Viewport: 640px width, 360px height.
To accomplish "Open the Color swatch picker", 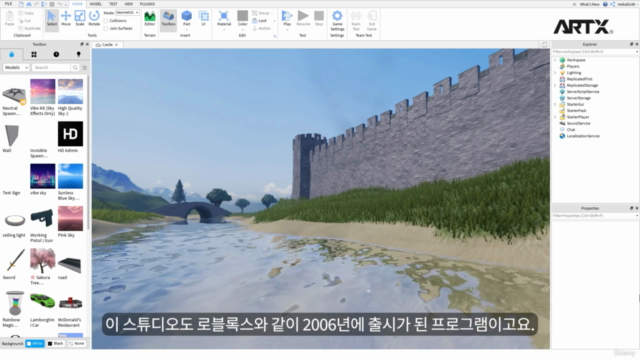I will point(242,19).
